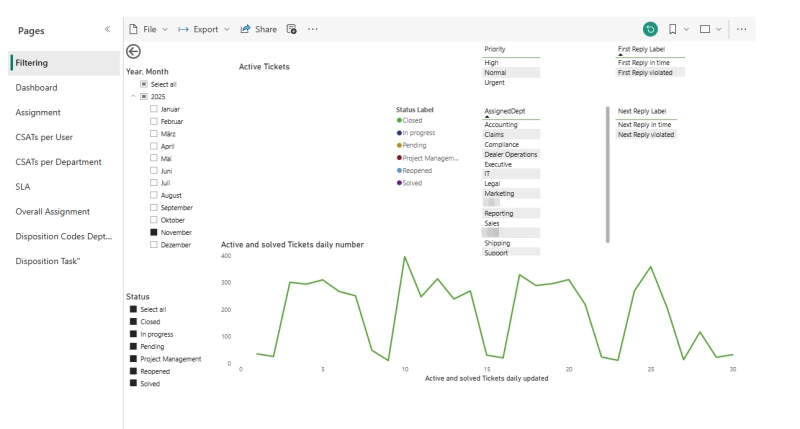This screenshot has width=800, height=429.
Task: Toggle the 2025 year checkbox
Action: tap(144, 96)
